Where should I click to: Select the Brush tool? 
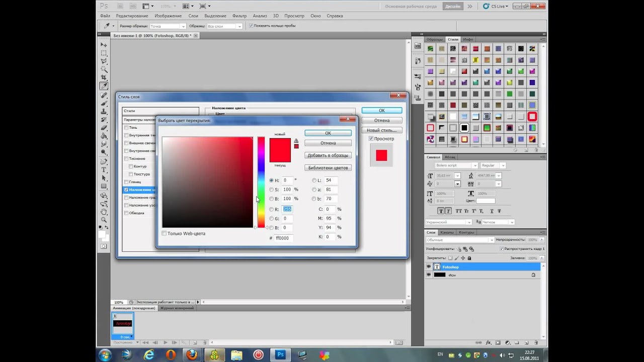tap(104, 103)
